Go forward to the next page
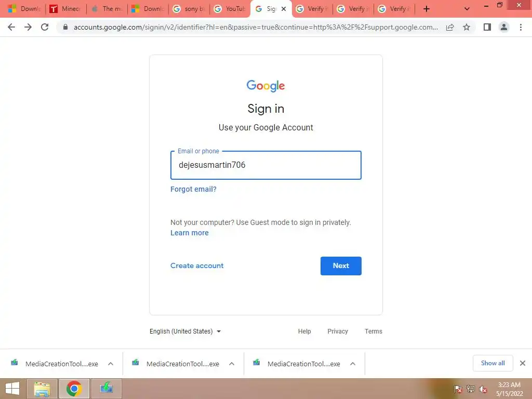The height and width of the screenshot is (399, 532). point(28,27)
